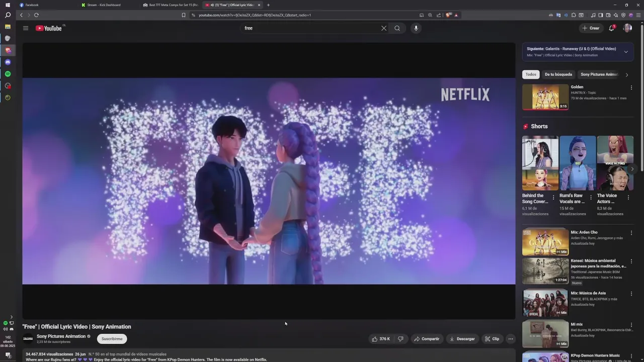Bookmark this page with bookmark icon
This screenshot has height=362, width=644.
pyautogui.click(x=184, y=15)
